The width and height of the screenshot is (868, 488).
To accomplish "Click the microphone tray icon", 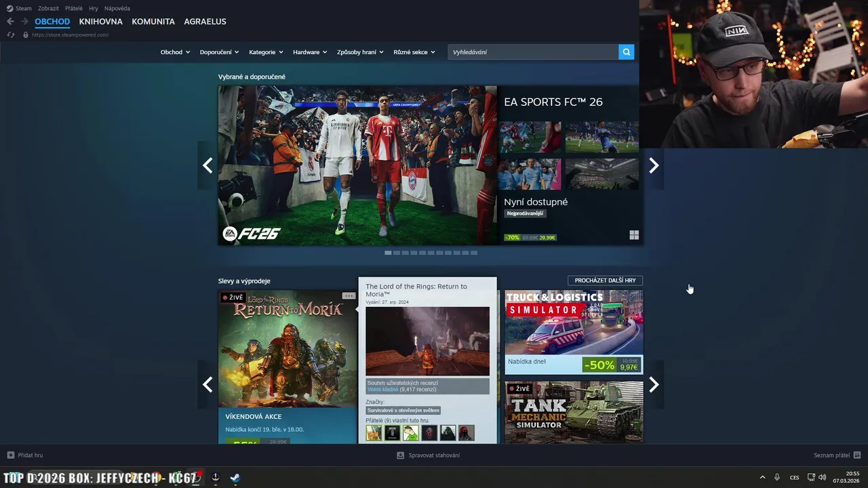I will (777, 477).
